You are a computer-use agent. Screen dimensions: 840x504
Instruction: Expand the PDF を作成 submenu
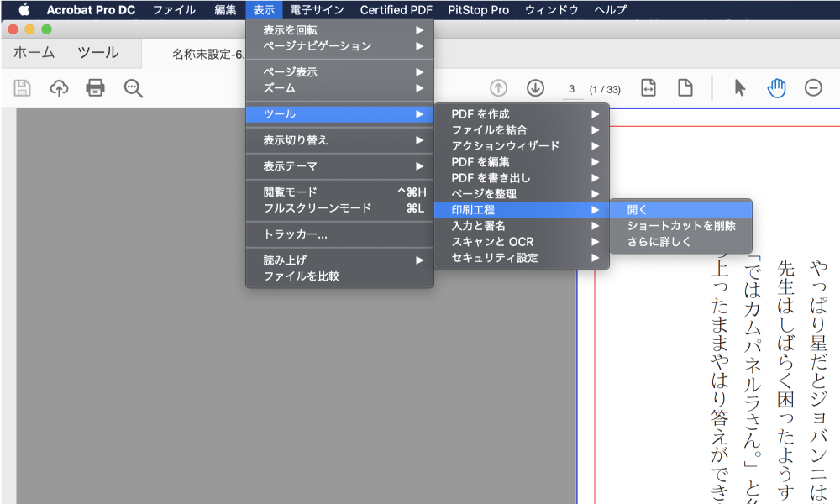(522, 114)
